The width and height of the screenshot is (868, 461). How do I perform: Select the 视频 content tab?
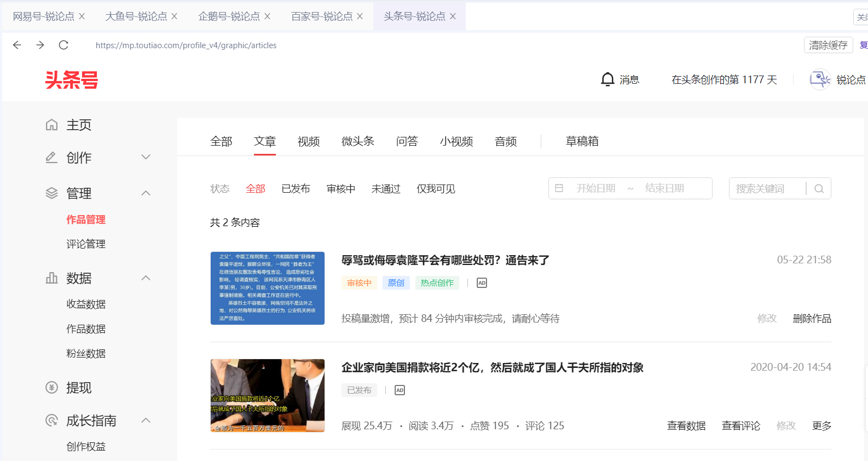pyautogui.click(x=309, y=141)
